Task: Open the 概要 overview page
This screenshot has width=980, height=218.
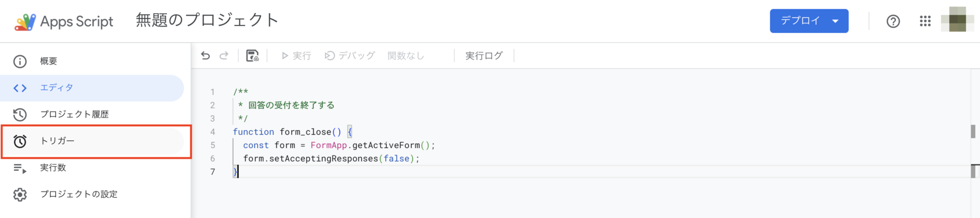Action: pos(48,61)
